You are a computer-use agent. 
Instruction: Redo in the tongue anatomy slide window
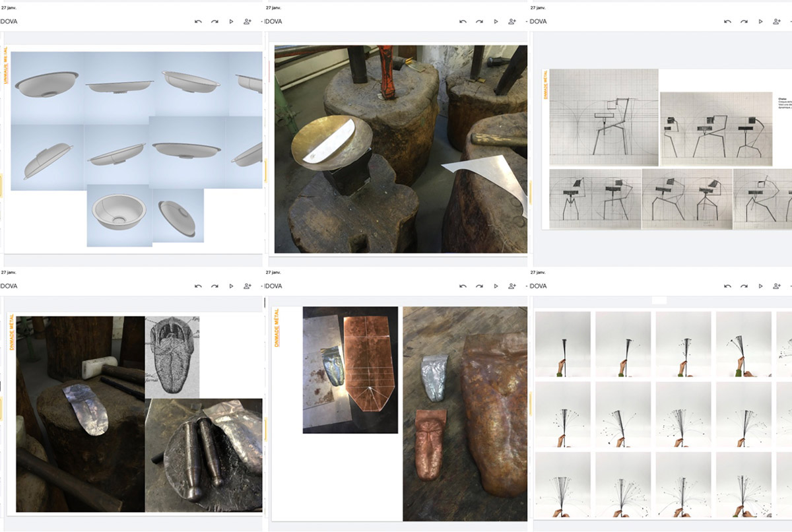click(214, 286)
